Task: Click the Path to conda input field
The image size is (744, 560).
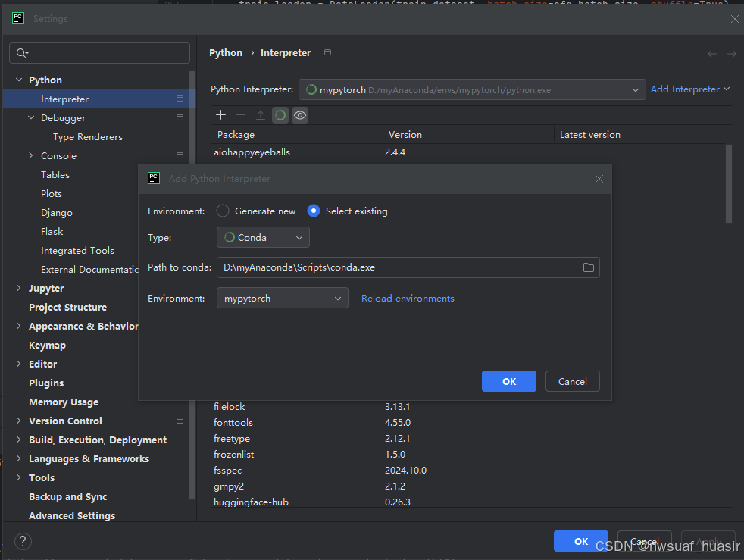Action: 408,267
